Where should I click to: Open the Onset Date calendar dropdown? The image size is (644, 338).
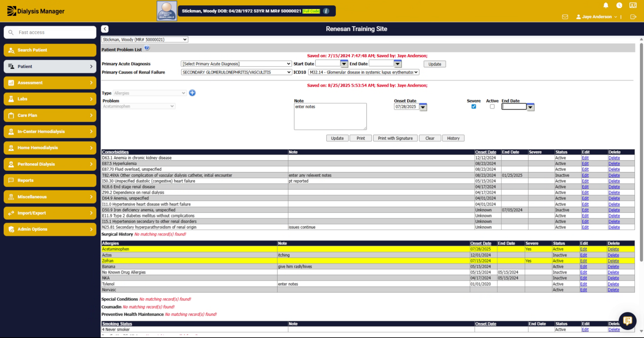tap(423, 107)
